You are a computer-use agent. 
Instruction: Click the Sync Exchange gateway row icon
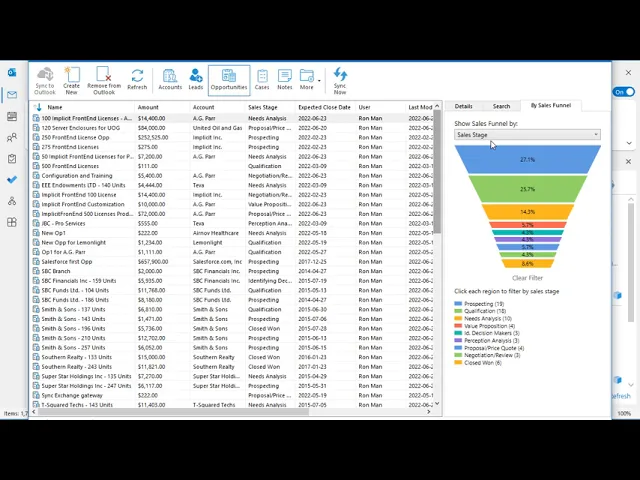tap(36, 395)
